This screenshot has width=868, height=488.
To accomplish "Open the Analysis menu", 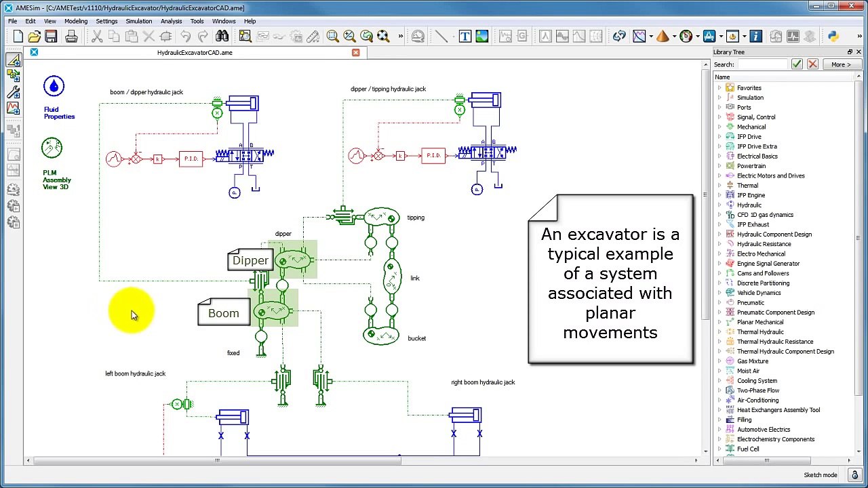I will tap(171, 21).
